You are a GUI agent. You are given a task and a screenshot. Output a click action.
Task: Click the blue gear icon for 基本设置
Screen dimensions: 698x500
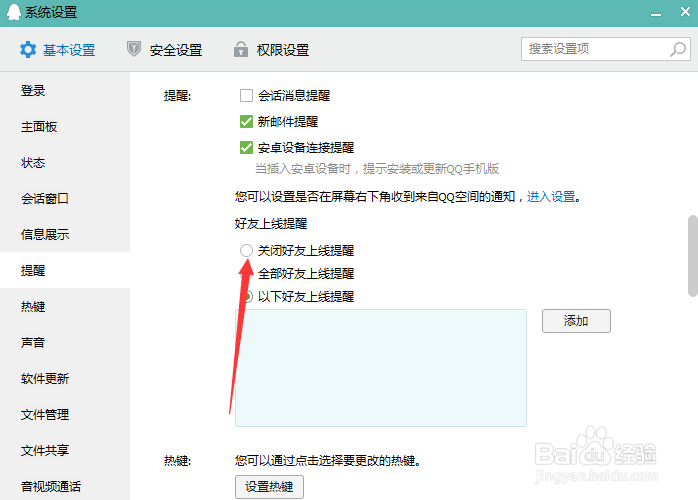(x=28, y=49)
